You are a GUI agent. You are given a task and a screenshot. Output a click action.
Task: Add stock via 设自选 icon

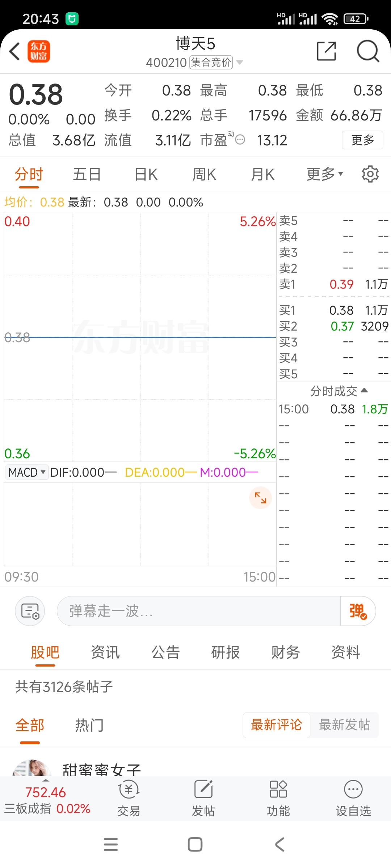pyautogui.click(x=353, y=799)
